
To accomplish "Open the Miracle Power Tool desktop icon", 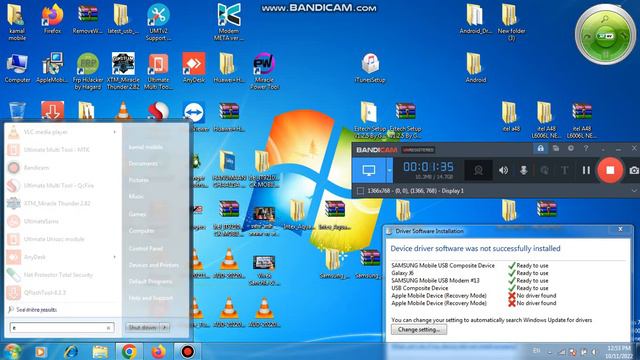I will click(264, 71).
